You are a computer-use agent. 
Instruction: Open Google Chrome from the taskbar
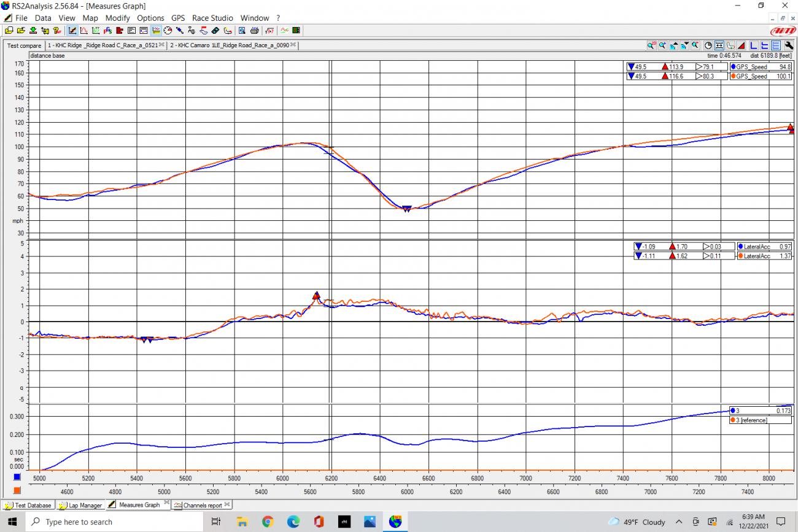point(268,522)
